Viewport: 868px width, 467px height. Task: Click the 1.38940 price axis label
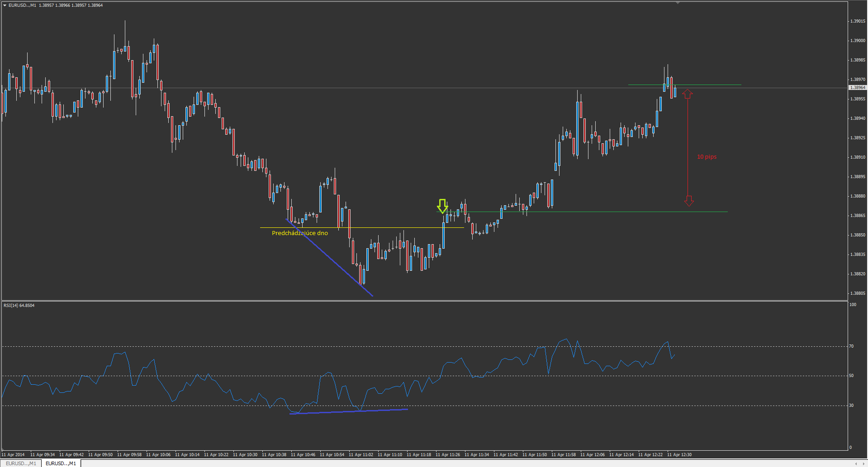coord(858,118)
